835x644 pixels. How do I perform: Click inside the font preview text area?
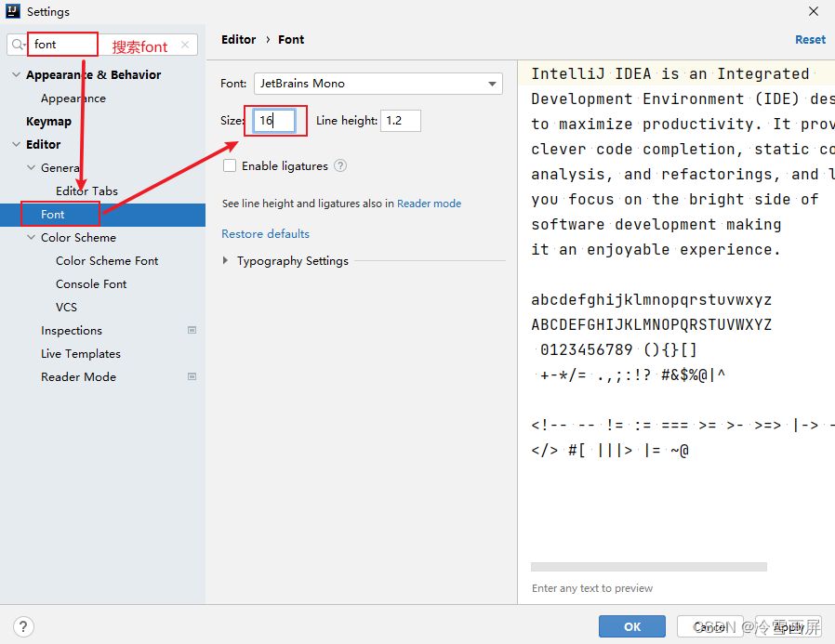tap(676, 309)
